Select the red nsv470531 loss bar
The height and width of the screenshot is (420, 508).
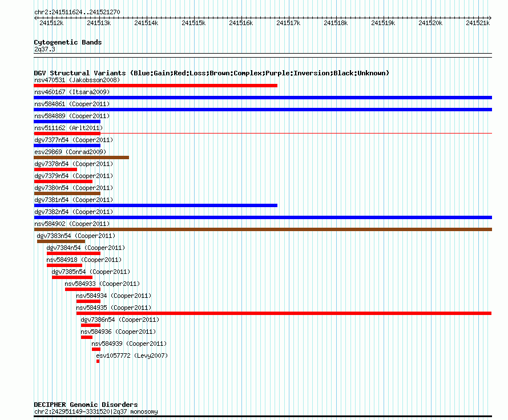155,86
